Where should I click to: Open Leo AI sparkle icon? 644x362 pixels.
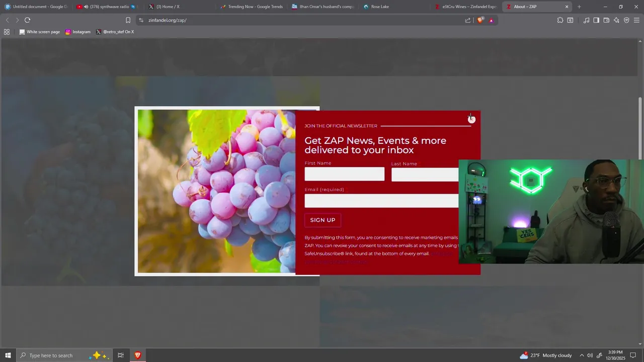[x=616, y=20]
